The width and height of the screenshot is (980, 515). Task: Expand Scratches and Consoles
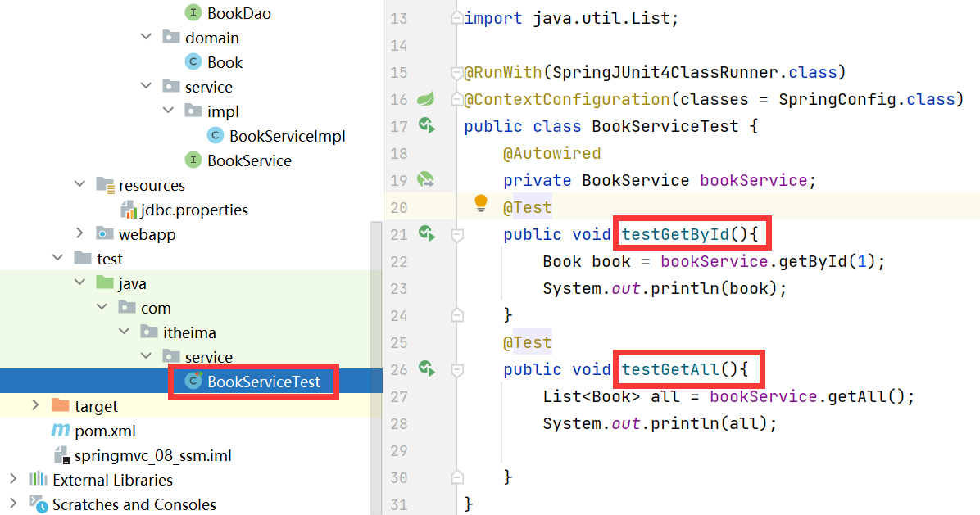pos(14,504)
